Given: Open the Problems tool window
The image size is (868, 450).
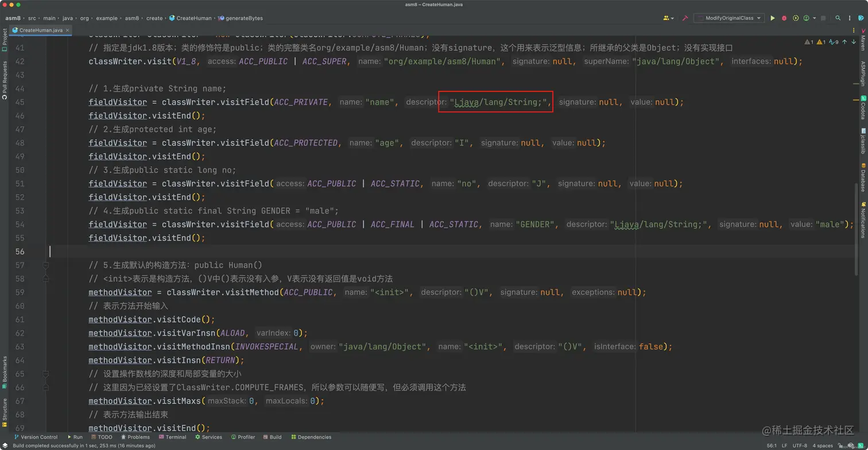Looking at the screenshot, I should (135, 437).
